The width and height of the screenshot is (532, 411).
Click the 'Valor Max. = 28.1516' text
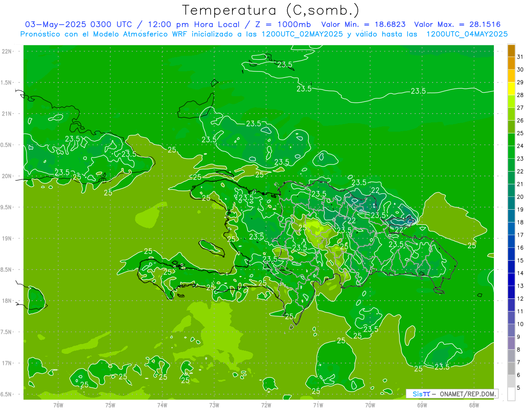[x=458, y=24]
